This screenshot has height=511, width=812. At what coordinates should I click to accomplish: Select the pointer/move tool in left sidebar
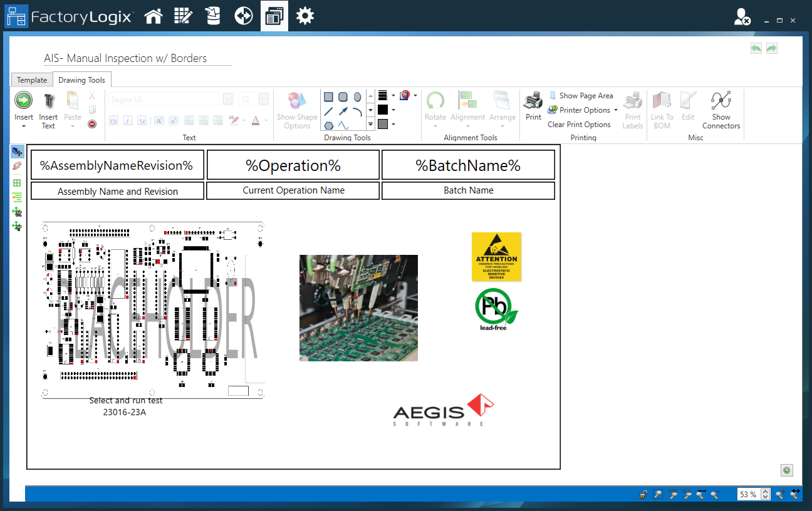pyautogui.click(x=17, y=151)
